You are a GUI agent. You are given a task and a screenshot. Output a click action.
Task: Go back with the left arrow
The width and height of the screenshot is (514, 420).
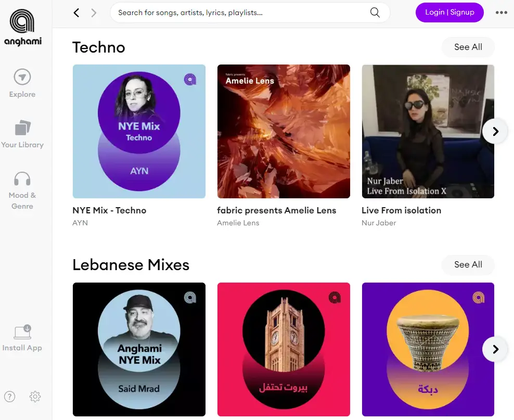tap(76, 13)
